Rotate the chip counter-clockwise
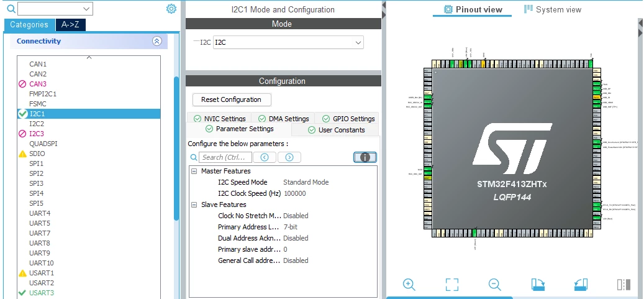 click(x=581, y=284)
